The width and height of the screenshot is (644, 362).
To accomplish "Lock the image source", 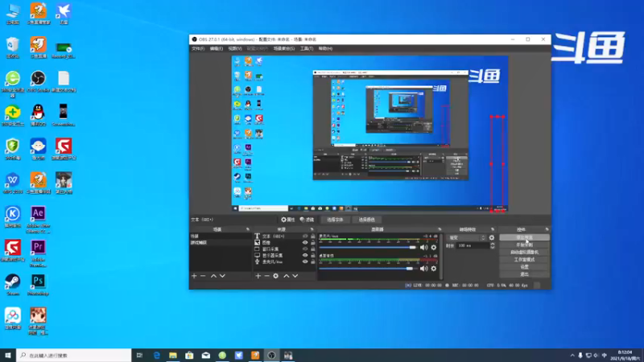I will tap(313, 243).
